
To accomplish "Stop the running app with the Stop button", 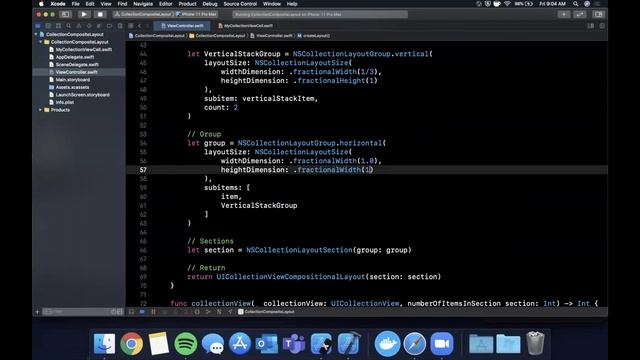I will tap(100, 14).
